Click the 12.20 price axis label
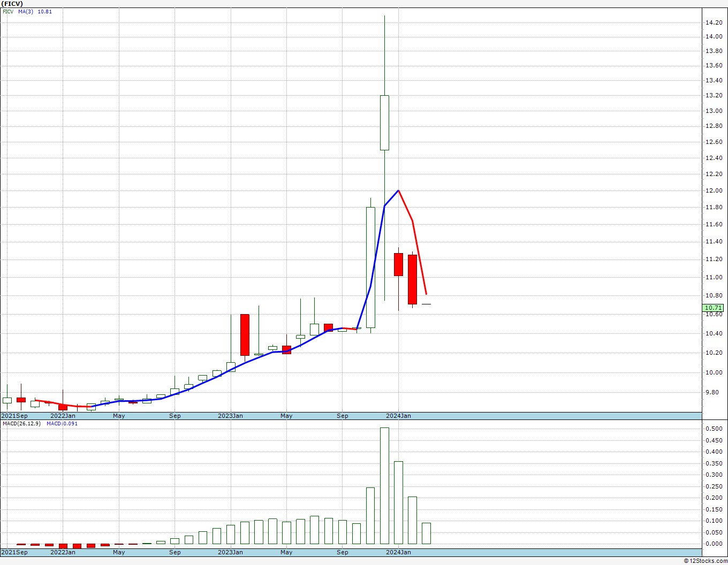The height and width of the screenshot is (565, 728). [714, 174]
